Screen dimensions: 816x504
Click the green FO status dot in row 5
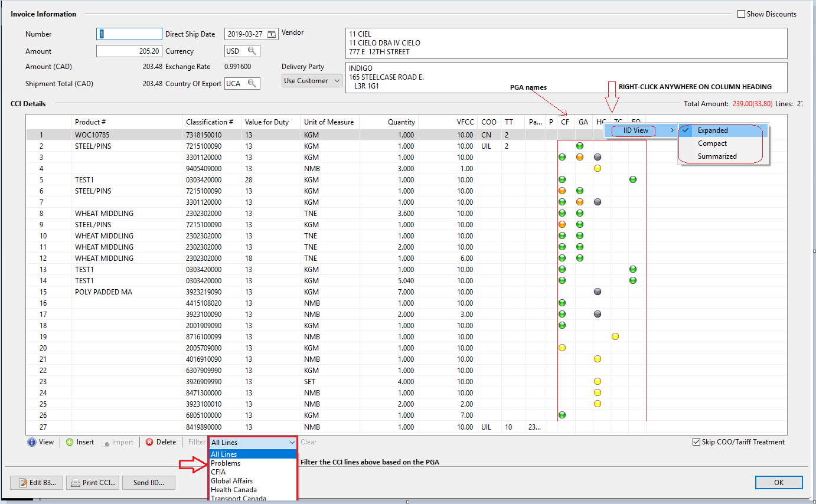click(x=633, y=179)
